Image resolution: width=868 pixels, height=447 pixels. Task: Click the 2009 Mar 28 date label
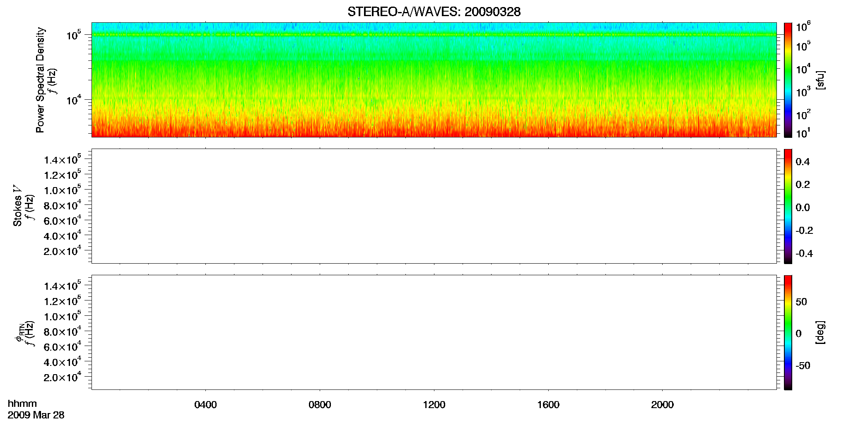coord(36,415)
